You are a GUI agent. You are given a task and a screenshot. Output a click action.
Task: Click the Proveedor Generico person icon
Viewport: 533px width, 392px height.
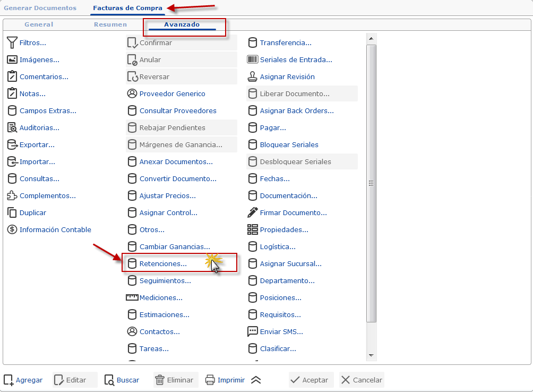(132, 93)
